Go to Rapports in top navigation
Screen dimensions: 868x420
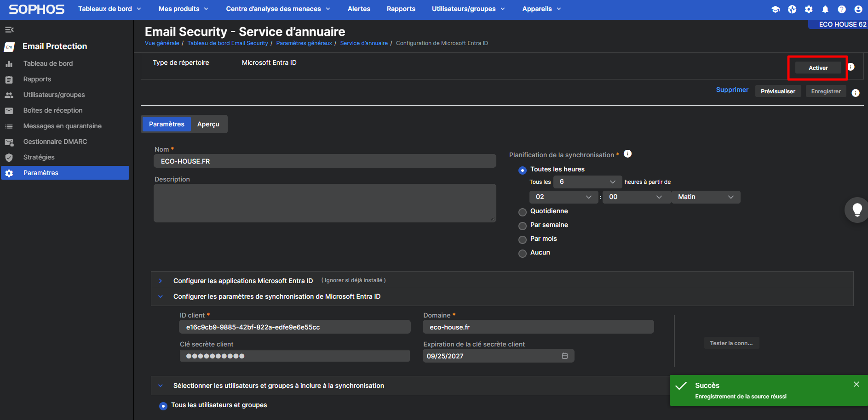[x=401, y=9]
